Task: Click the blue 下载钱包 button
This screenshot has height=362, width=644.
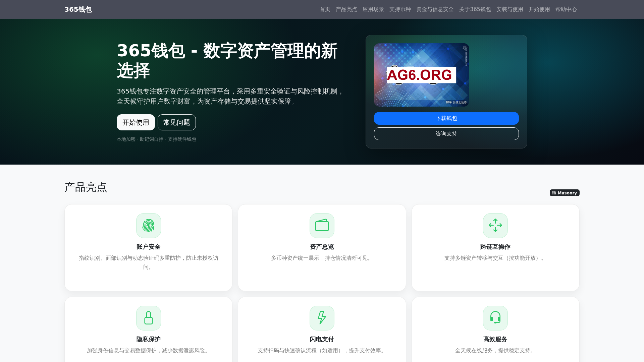Action: 446,118
